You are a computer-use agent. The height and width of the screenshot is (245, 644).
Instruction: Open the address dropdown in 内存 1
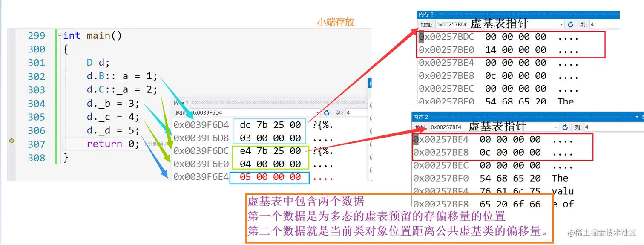[x=318, y=113]
